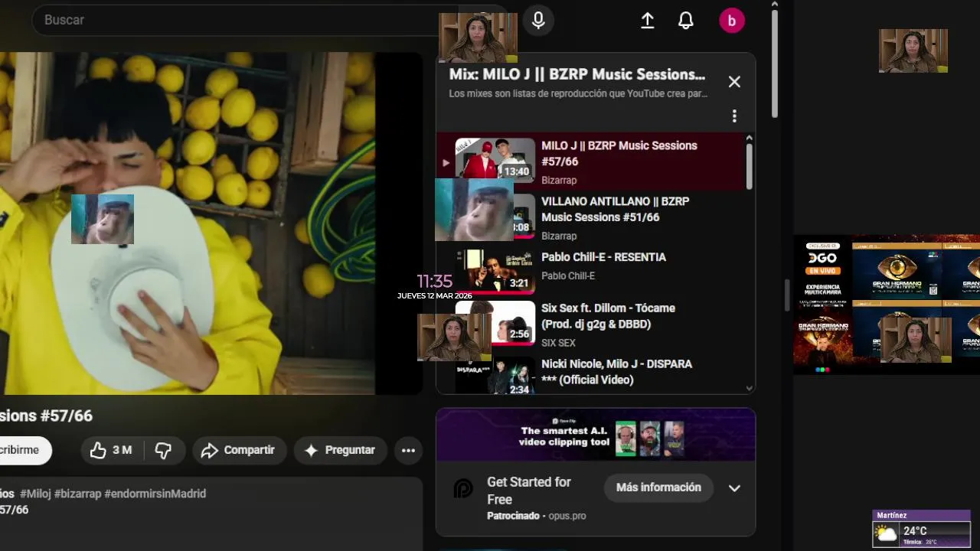Click the Mix: MILO J || BZRP Music Sessions title
Screen dimensions: 980x551
point(577,75)
